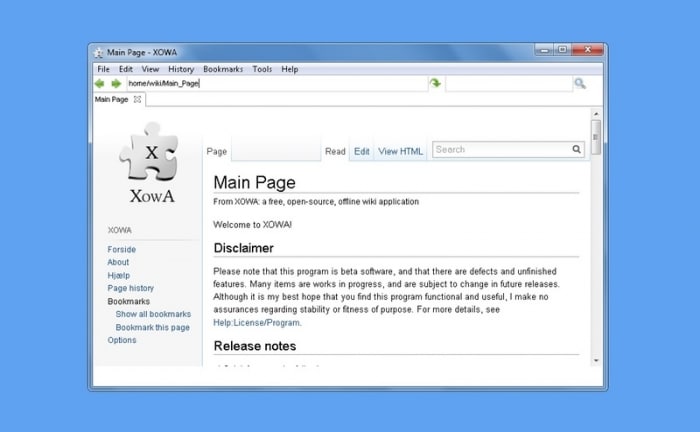Click the vertical scrollbar thumb
Viewport: 700px width, 432px height.
tap(596, 137)
